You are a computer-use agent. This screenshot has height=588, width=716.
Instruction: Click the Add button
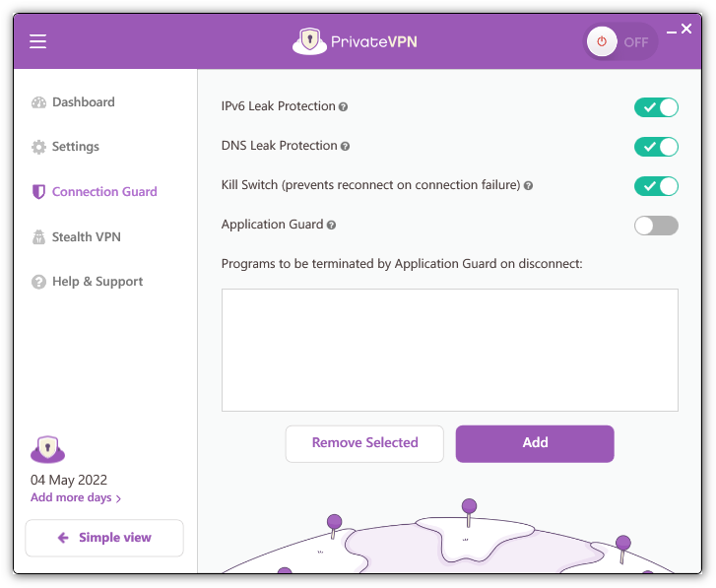coord(535,444)
